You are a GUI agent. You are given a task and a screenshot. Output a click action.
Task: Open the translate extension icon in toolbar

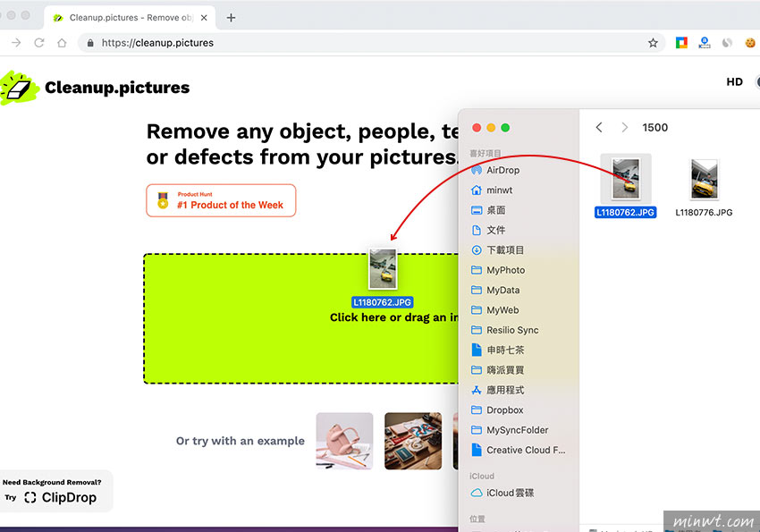[x=705, y=43]
